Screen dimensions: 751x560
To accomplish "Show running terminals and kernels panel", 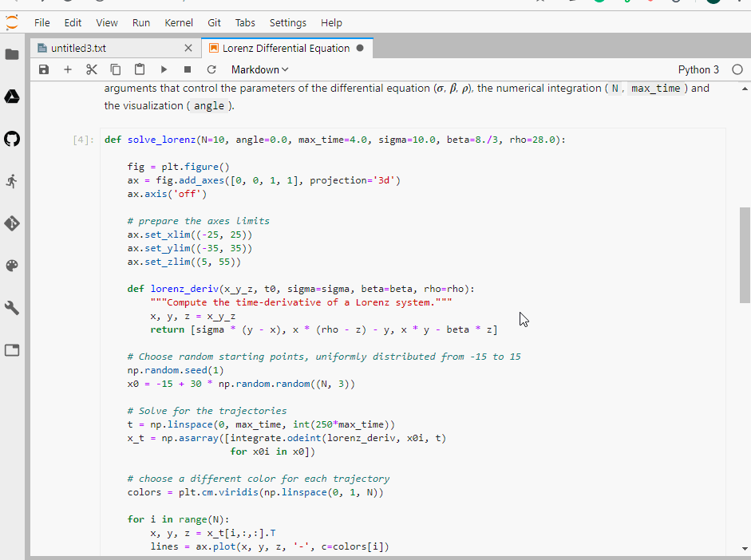I will pyautogui.click(x=12, y=181).
